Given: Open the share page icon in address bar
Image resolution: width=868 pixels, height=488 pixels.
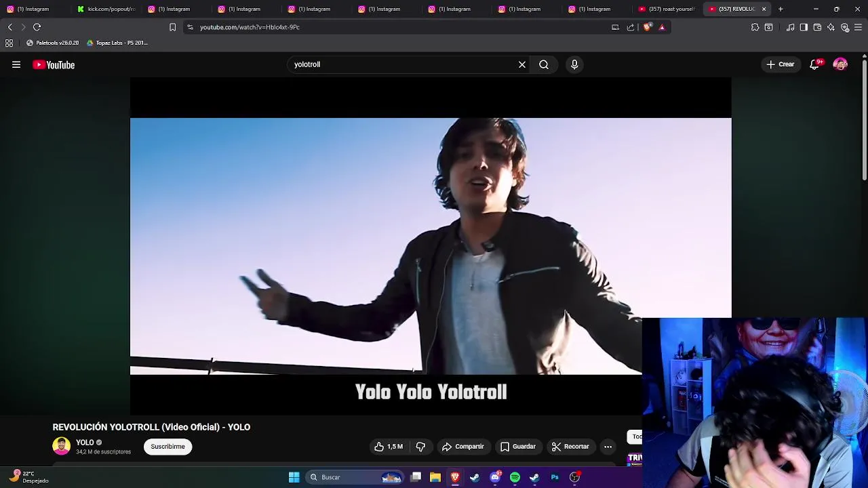Looking at the screenshot, I should click(630, 27).
